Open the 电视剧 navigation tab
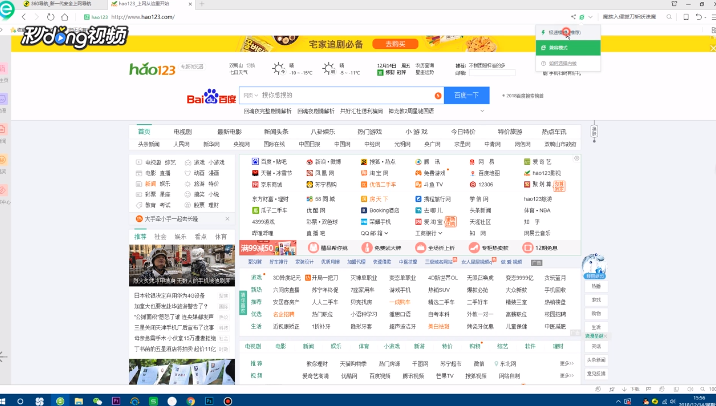 (183, 132)
